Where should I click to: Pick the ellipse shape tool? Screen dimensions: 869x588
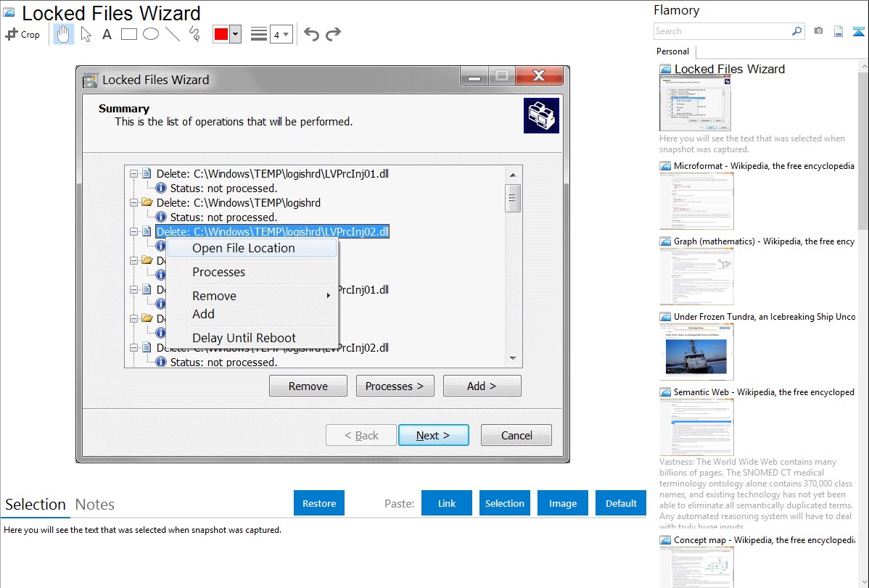pos(151,34)
